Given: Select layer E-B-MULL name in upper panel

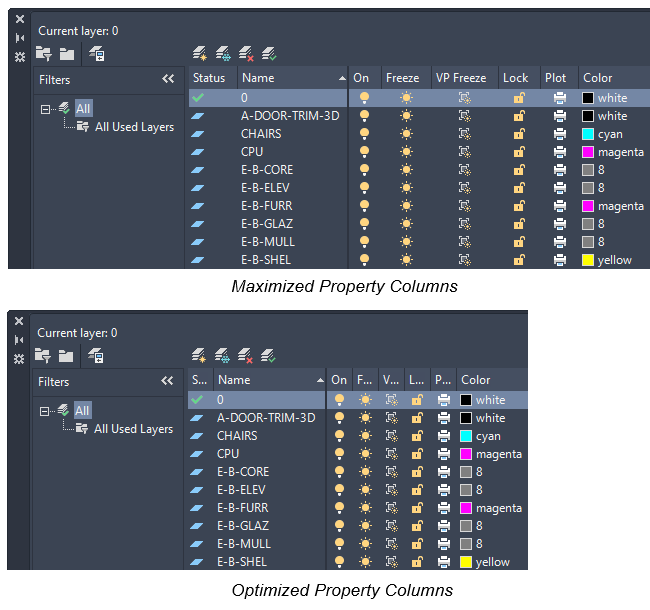Looking at the screenshot, I should 268,242.
